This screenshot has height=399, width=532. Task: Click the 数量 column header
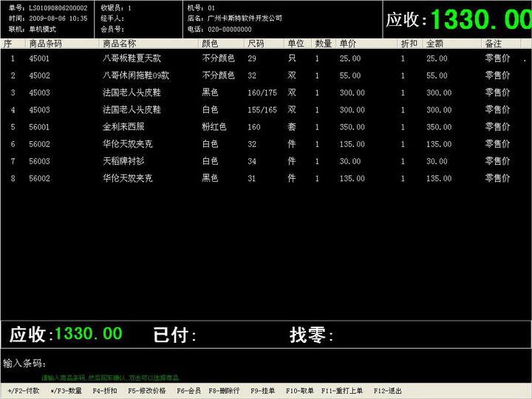[324, 44]
